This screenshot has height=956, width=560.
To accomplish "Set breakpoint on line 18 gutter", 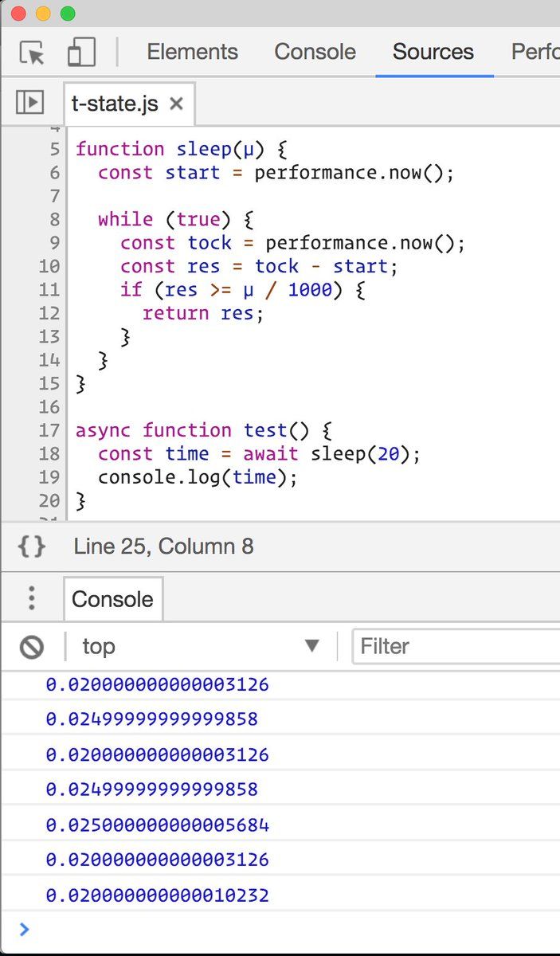I will [x=49, y=454].
